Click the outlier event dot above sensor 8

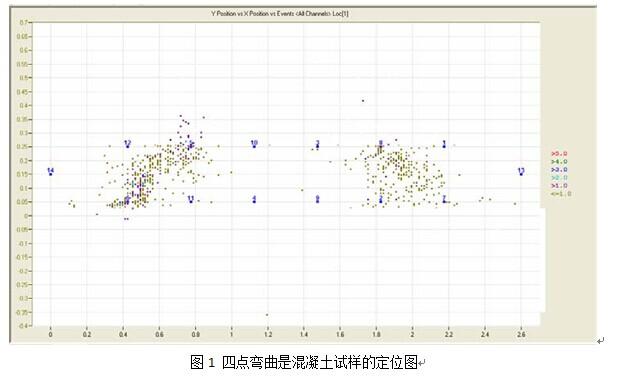(363, 101)
